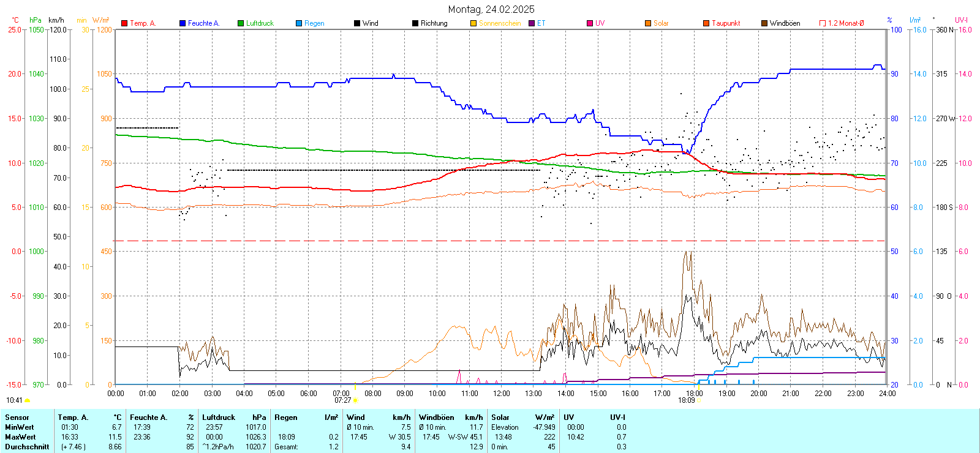The image size is (980, 453).
Task: Click the red Temp. A. legend swatch
Action: click(124, 23)
